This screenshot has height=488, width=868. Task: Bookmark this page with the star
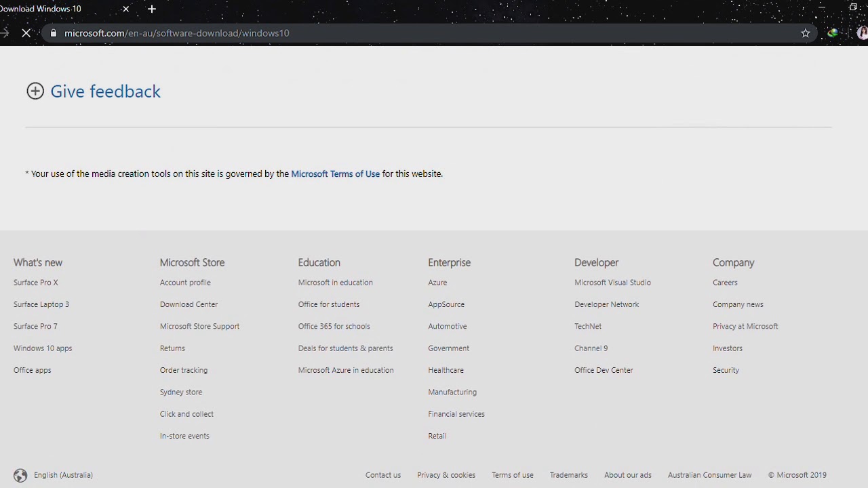(806, 33)
